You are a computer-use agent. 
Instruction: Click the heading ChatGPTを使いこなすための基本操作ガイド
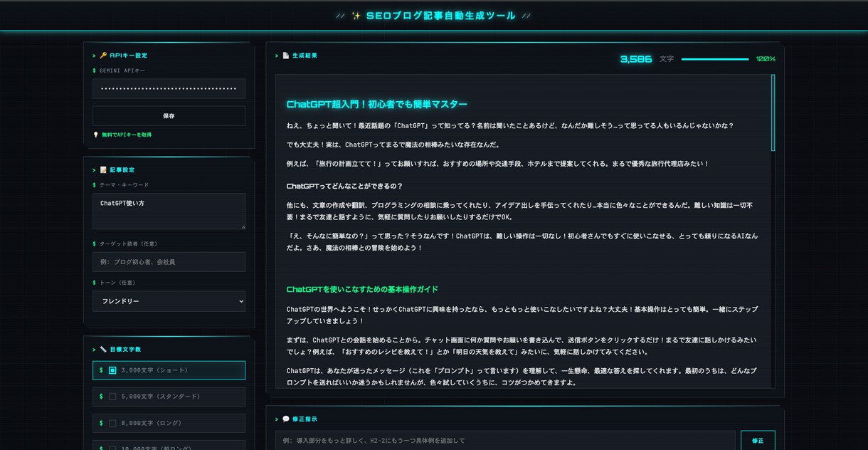tap(362, 289)
